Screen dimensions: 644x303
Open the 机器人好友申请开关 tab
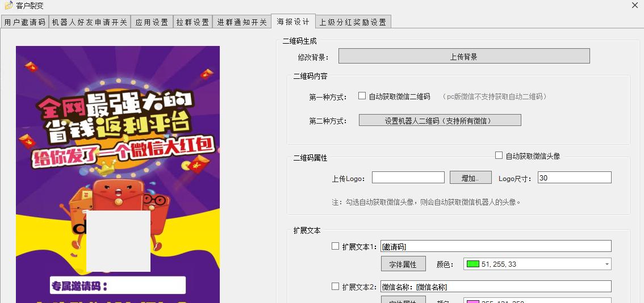(90, 22)
